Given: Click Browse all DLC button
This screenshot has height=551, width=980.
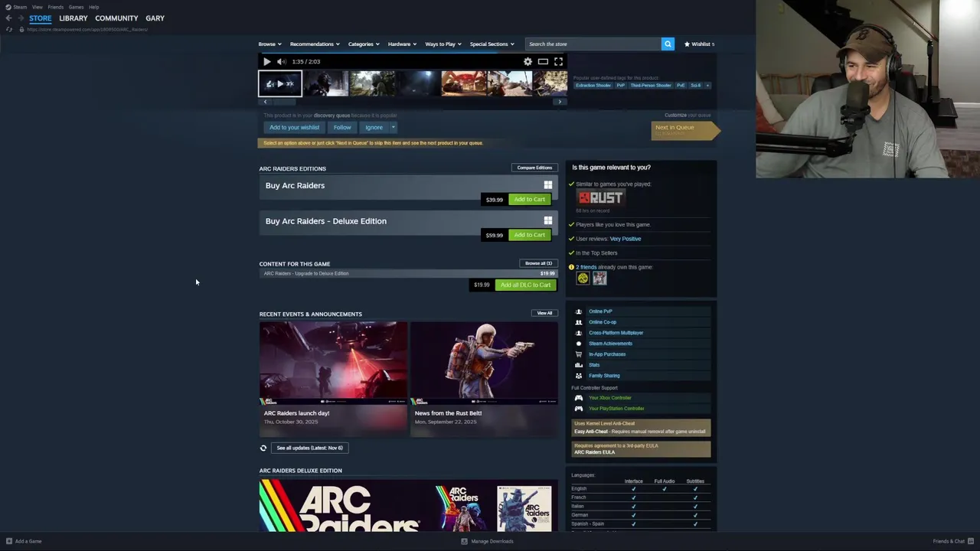Looking at the screenshot, I should (x=538, y=263).
